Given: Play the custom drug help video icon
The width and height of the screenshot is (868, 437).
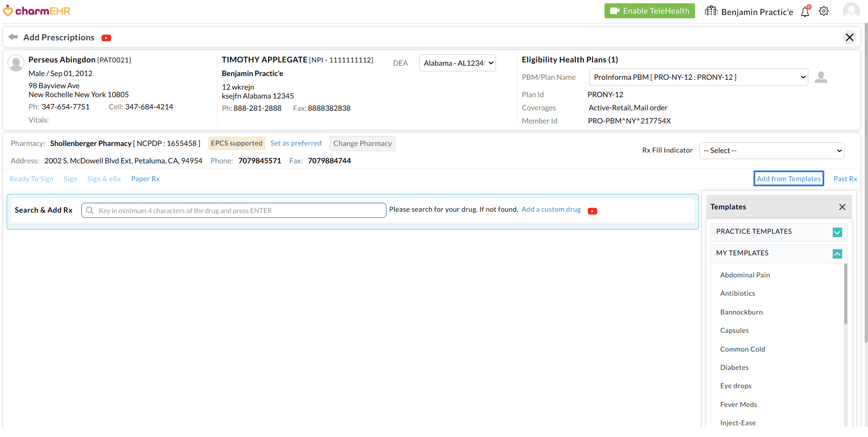Looking at the screenshot, I should [592, 211].
